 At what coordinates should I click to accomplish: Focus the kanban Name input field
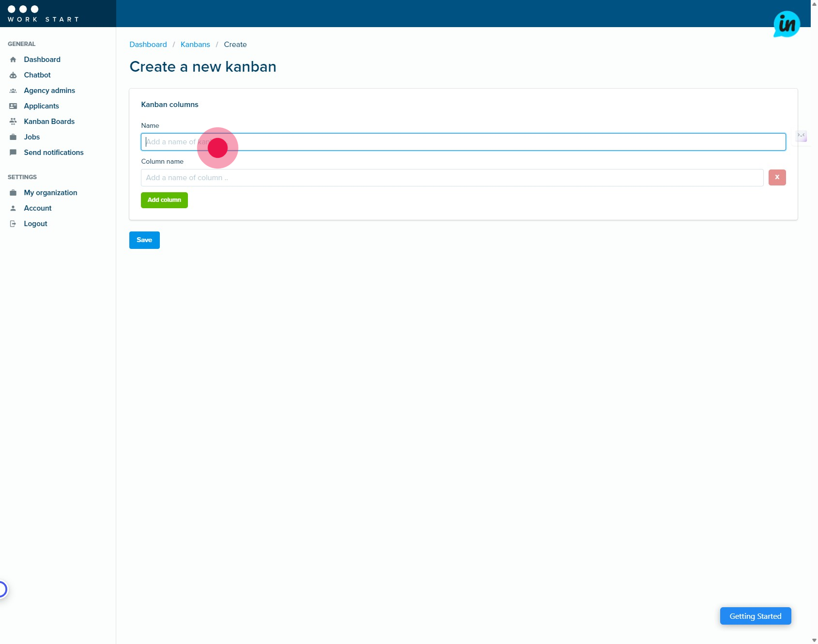point(463,142)
